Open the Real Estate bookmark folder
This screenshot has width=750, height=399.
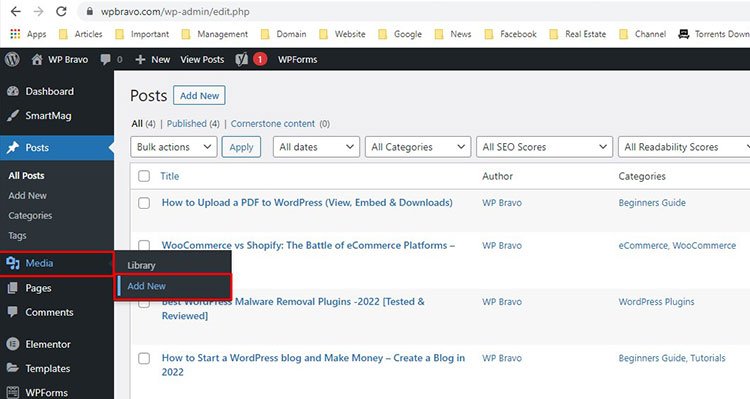577,34
